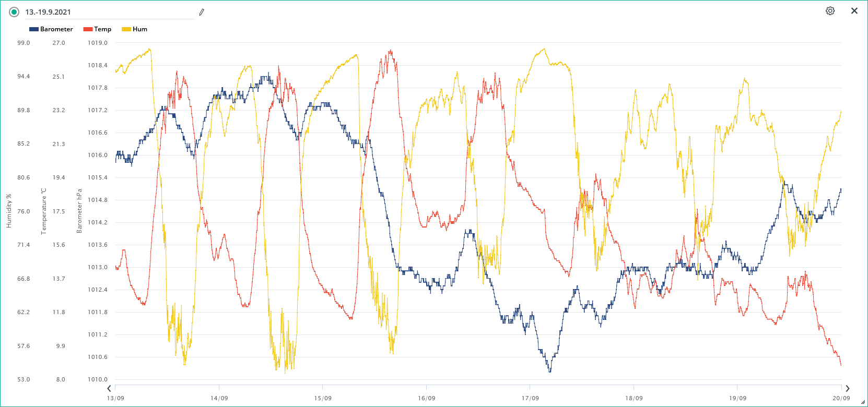Viewport: 868px width, 407px height.
Task: Toggle the Barometer series in the legend
Action: coord(56,29)
